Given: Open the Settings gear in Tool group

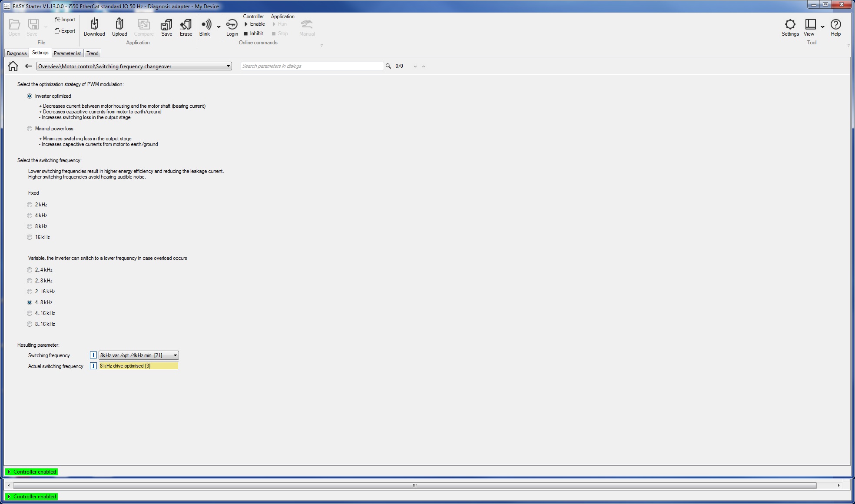Looking at the screenshot, I should (x=790, y=27).
